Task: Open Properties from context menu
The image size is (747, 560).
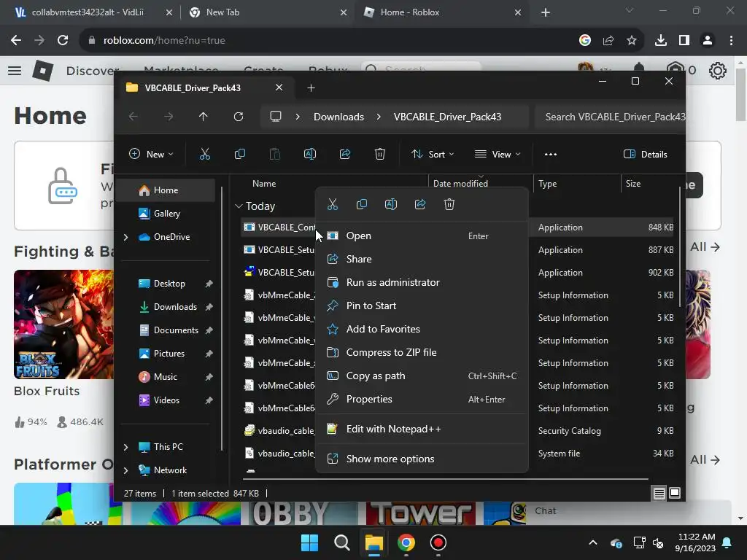Action: tap(422, 399)
